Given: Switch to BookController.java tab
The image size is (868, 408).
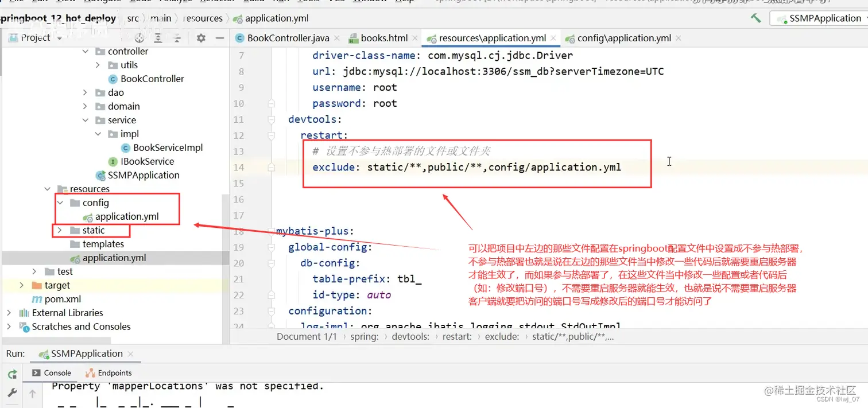Looking at the screenshot, I should [288, 38].
